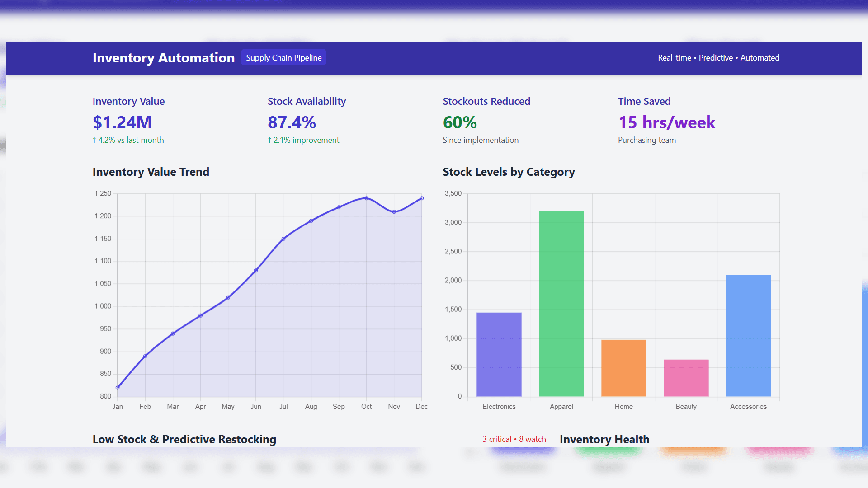
Task: Select the Electronics purple bar
Action: 499,355
